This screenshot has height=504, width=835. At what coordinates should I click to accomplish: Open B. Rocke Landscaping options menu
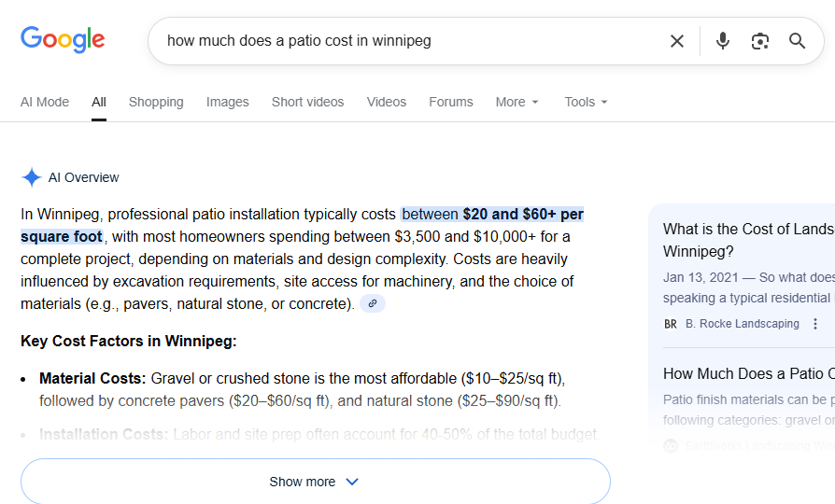tap(815, 324)
